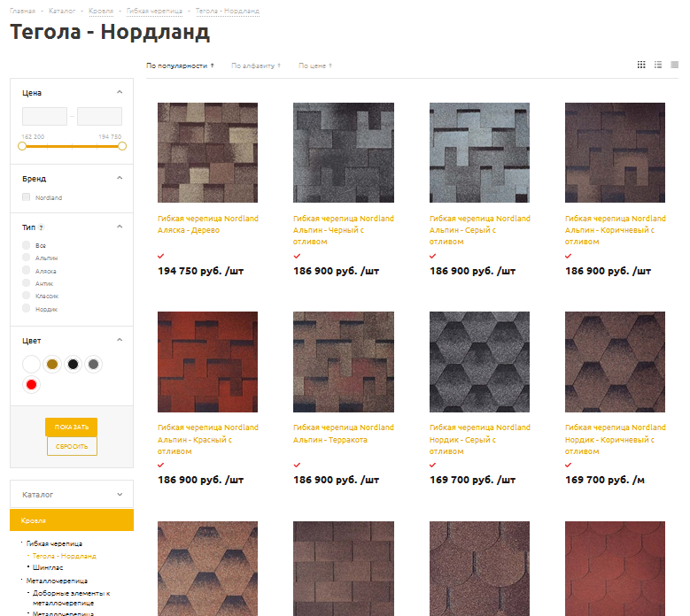This screenshot has width=690, height=616.
Task: Click availability checkmark under Аляска - Дерево
Action: [x=161, y=256]
